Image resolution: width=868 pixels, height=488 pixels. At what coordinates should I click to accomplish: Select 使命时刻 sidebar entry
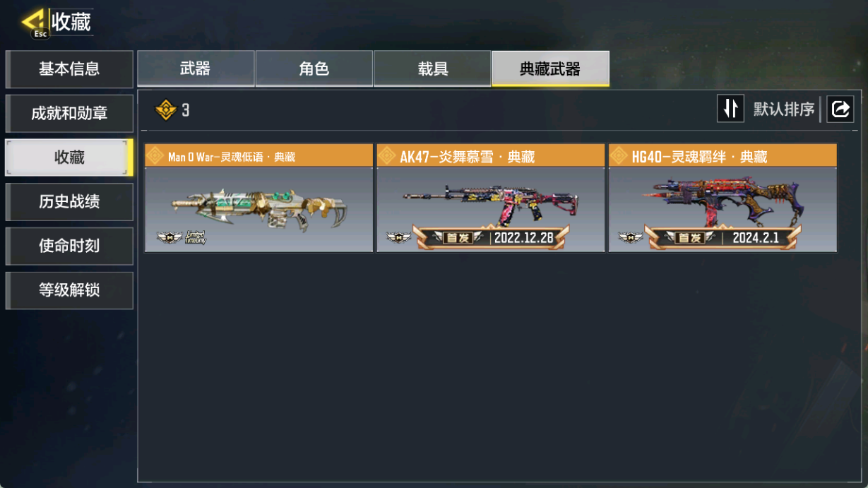(69, 246)
